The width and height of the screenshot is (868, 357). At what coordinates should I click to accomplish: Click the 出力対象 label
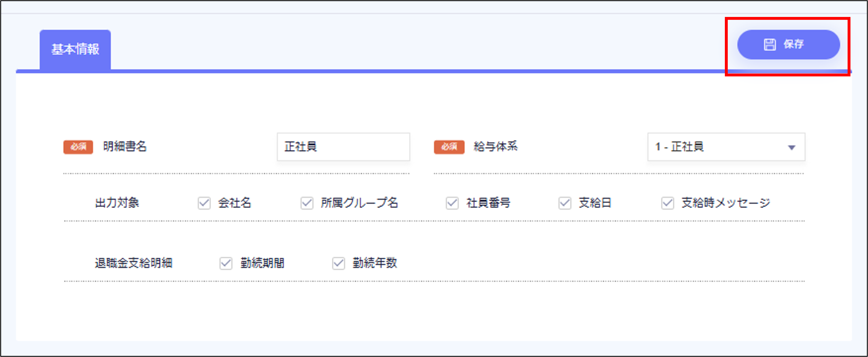[117, 203]
